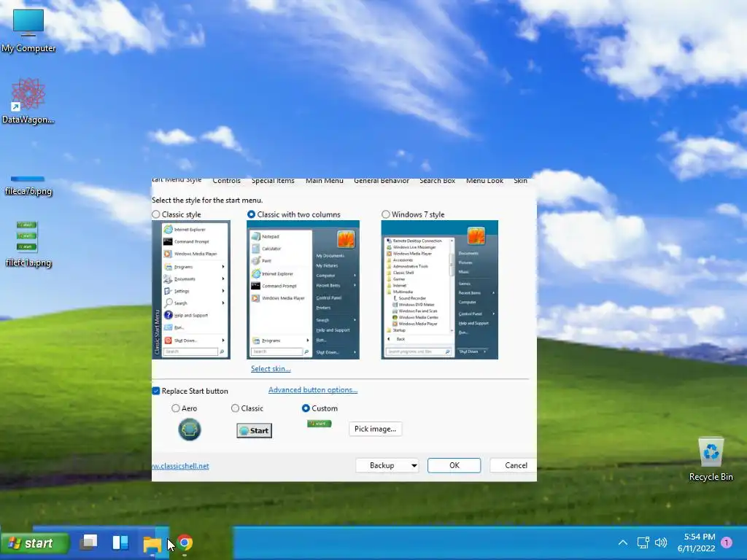Viewport: 747px width, 560px height.
Task: Open Advanced button options link
Action: pos(313,390)
